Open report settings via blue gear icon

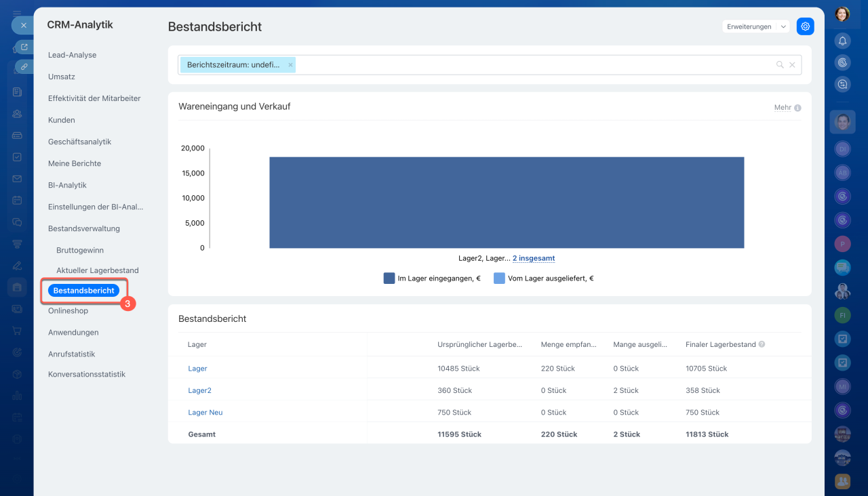point(805,26)
